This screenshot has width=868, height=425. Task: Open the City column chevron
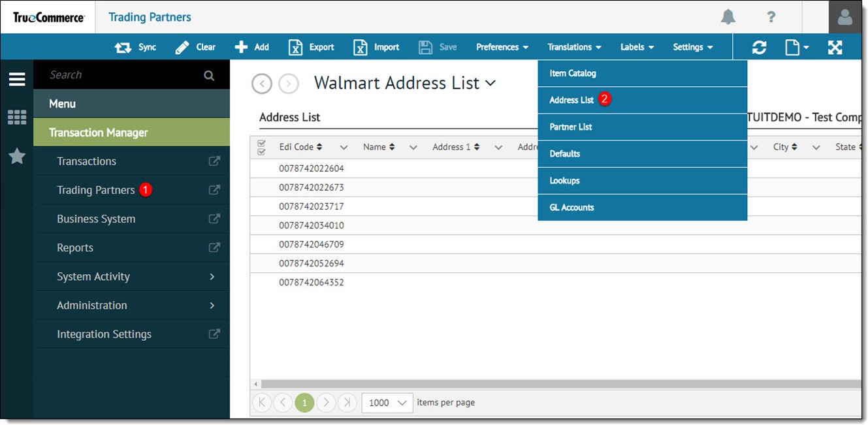pos(816,148)
